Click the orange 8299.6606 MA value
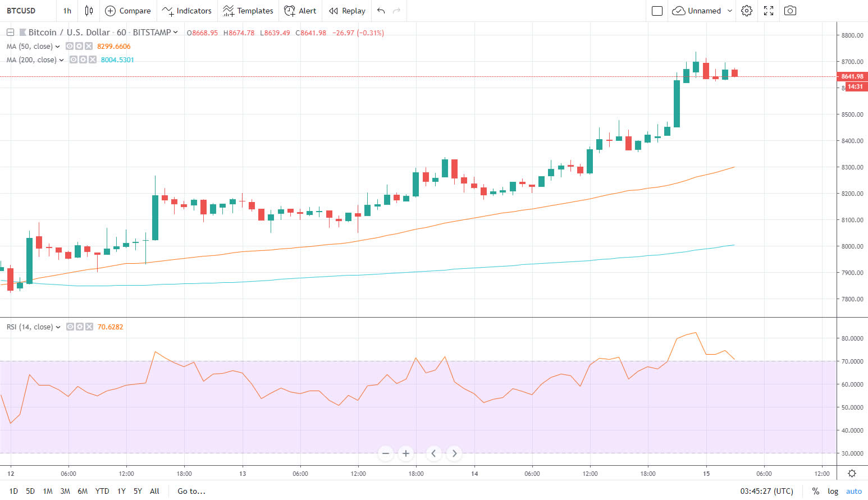 (x=114, y=47)
